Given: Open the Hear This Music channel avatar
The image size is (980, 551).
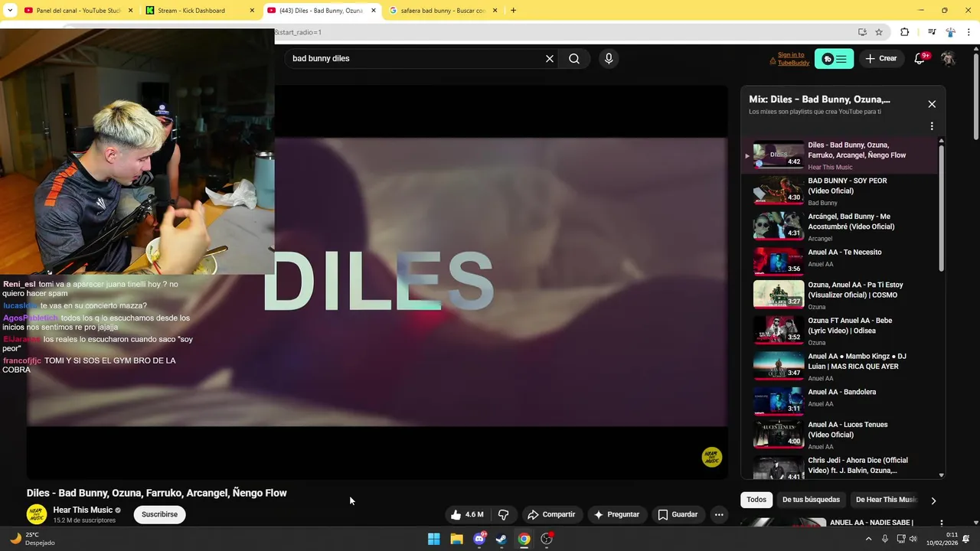Looking at the screenshot, I should (37, 514).
